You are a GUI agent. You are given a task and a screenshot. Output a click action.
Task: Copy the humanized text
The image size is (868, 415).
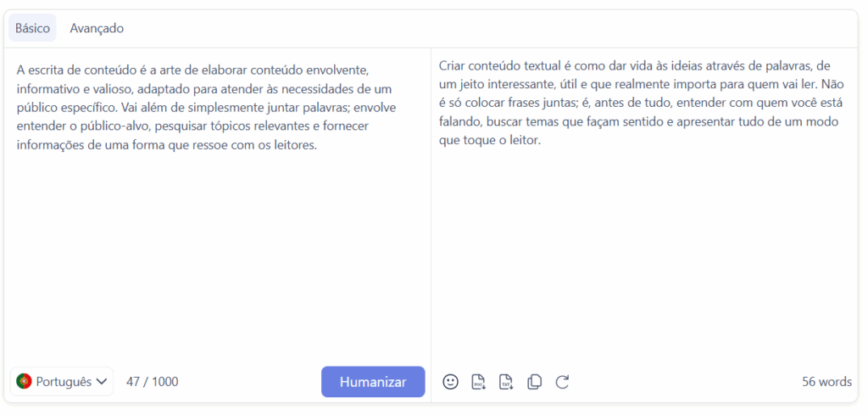coord(534,382)
